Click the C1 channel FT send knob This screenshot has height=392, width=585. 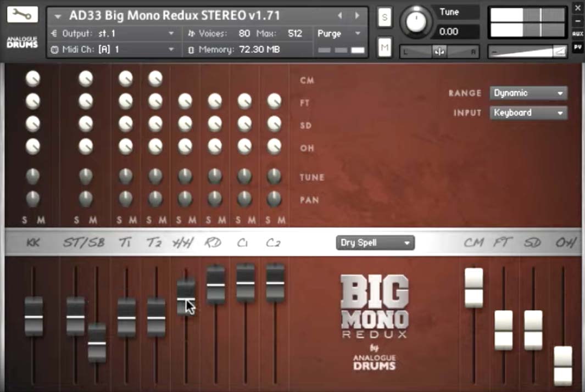pos(245,101)
